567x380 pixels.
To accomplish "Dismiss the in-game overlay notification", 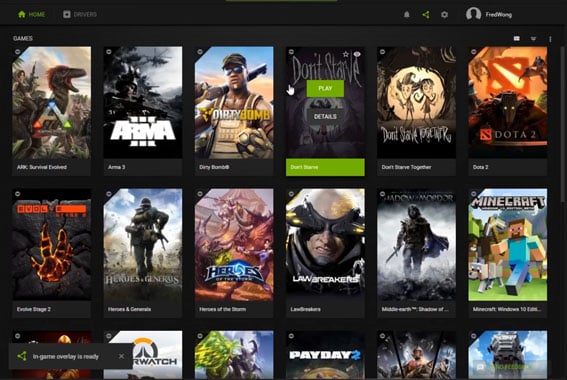I will [x=121, y=356].
